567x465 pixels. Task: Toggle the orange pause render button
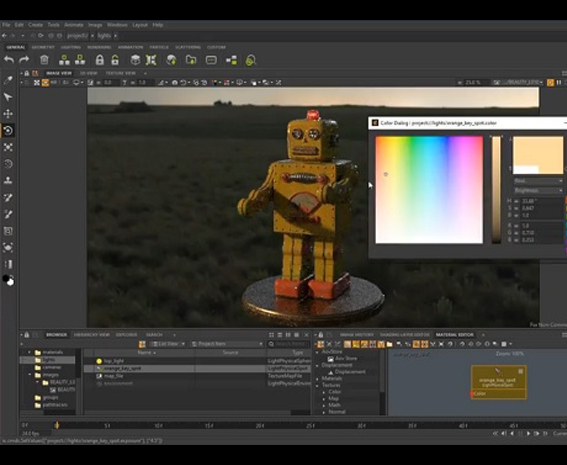pyautogui.click(x=550, y=83)
